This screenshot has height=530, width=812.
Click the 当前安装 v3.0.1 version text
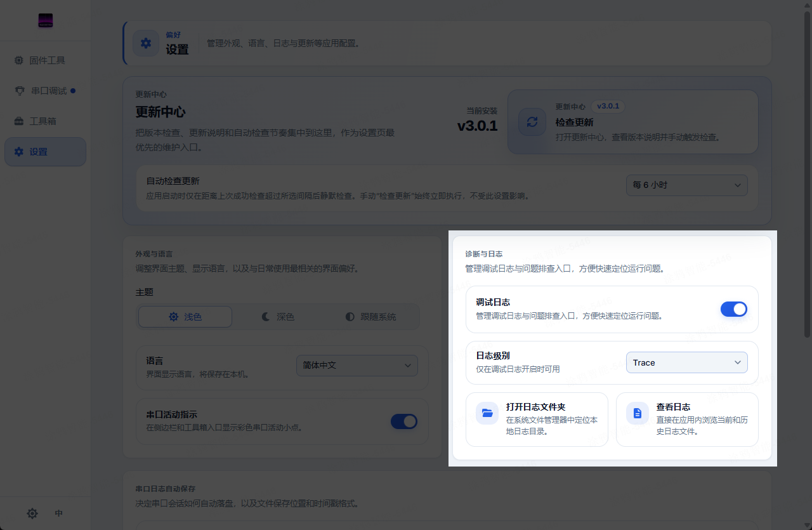(477, 120)
